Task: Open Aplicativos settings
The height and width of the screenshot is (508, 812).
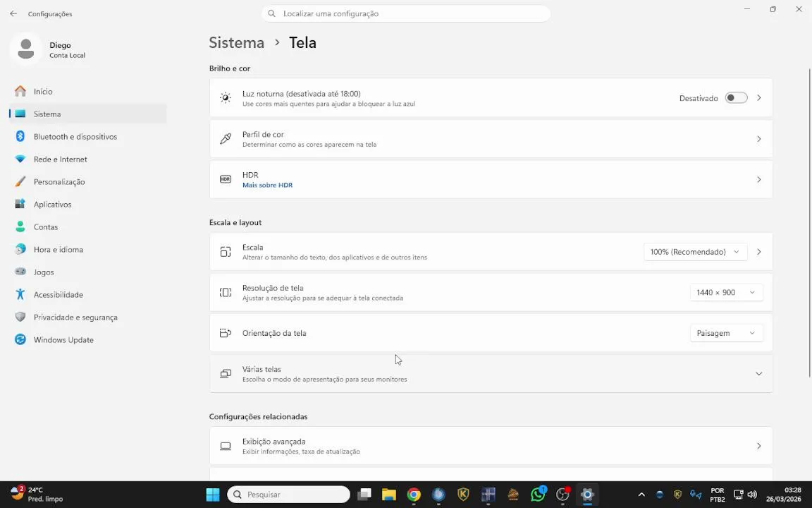Action: tap(88, 204)
